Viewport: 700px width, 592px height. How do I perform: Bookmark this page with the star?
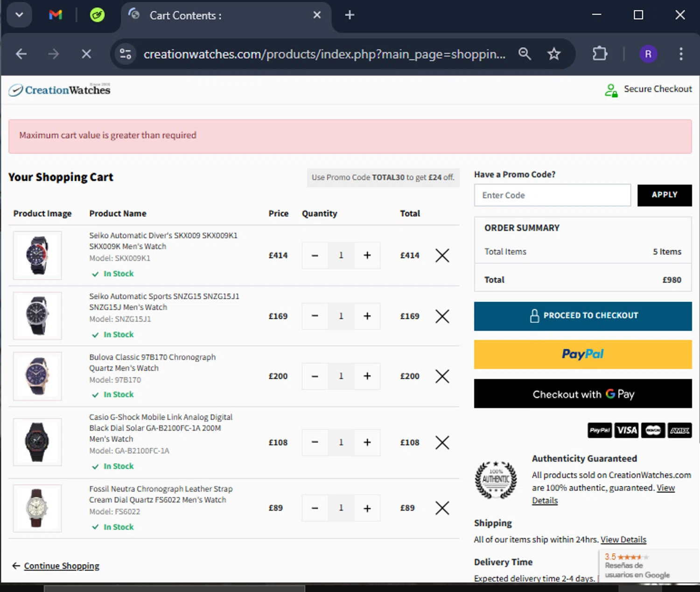554,54
